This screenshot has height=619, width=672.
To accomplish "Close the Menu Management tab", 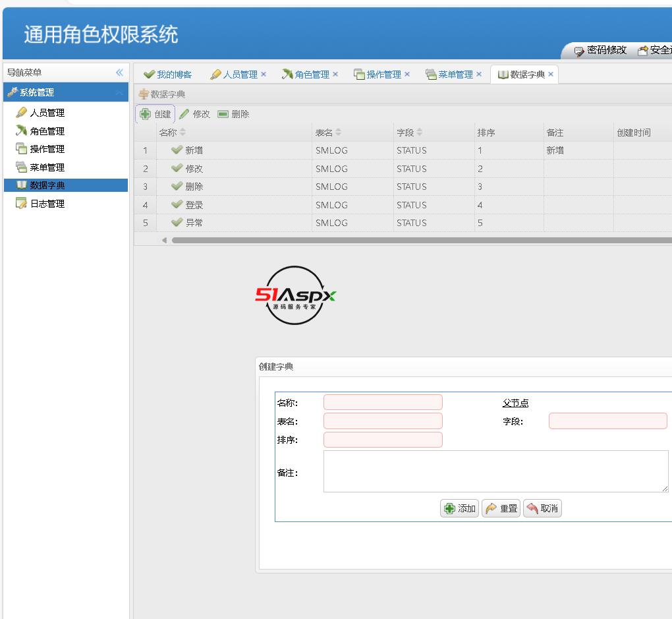I will point(479,74).
